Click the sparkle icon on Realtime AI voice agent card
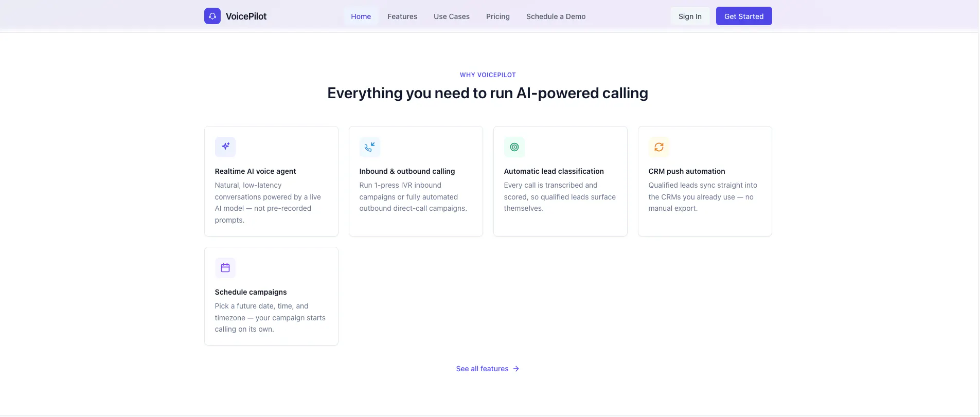This screenshot has height=417, width=980. (225, 147)
